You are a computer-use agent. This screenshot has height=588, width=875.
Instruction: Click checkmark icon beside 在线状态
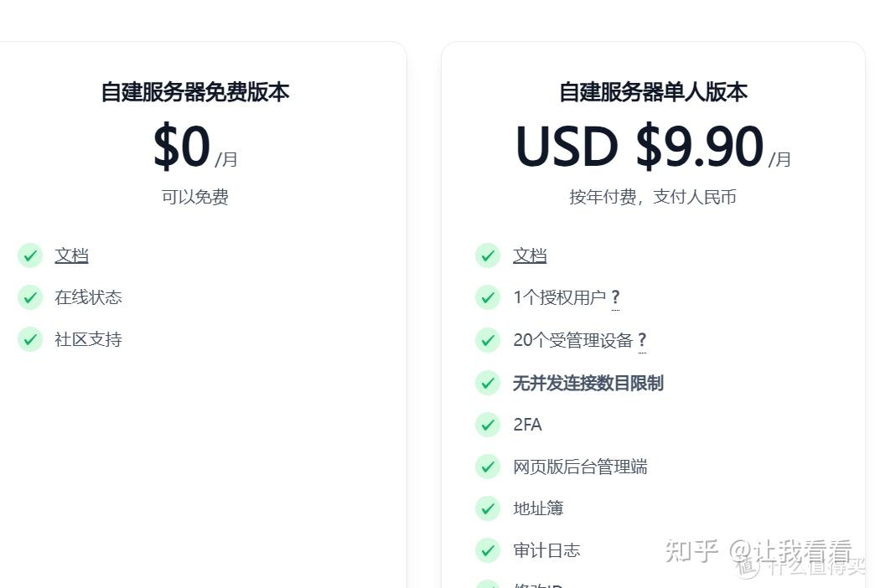coord(30,297)
